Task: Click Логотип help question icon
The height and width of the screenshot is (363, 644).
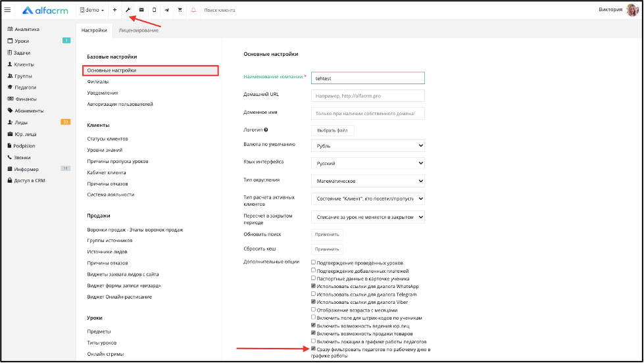Action: pyautogui.click(x=266, y=130)
